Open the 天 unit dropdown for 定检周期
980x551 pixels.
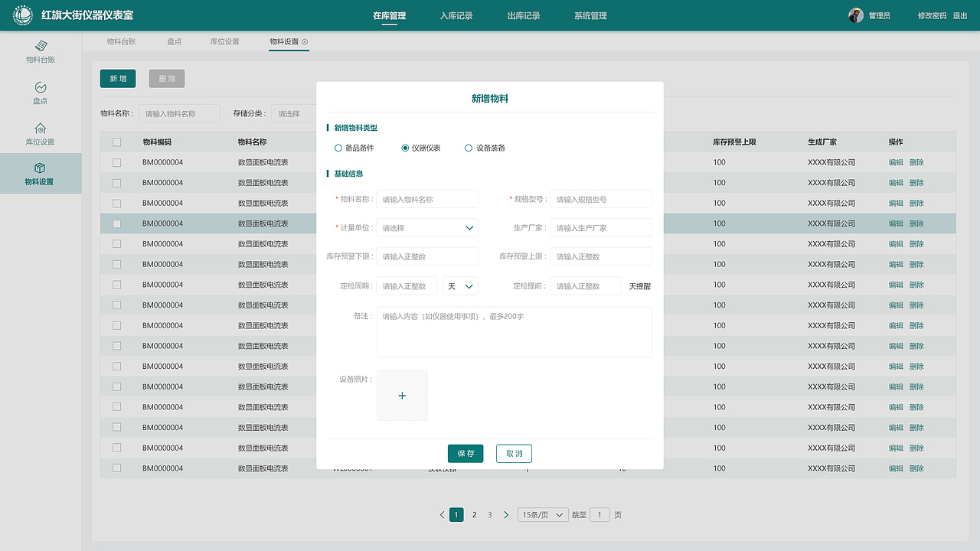click(x=461, y=286)
